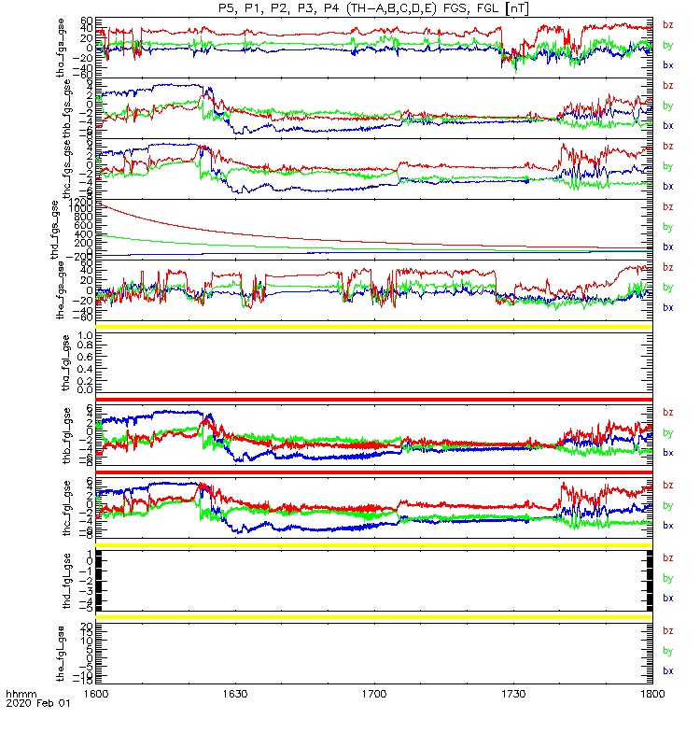Select the the_fgs_gse y-axis label
The image size is (700, 747).
point(61,290)
